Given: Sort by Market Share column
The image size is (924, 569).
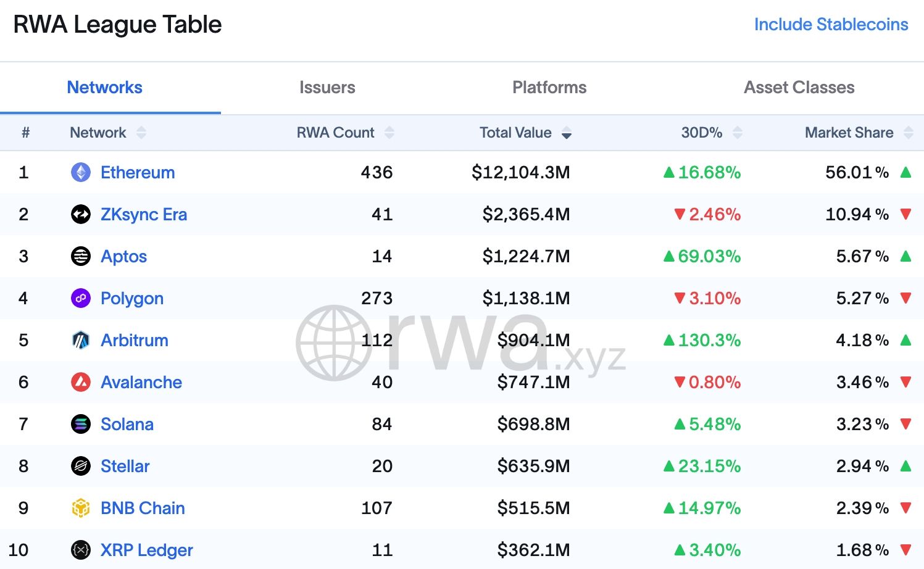Looking at the screenshot, I should click(908, 133).
